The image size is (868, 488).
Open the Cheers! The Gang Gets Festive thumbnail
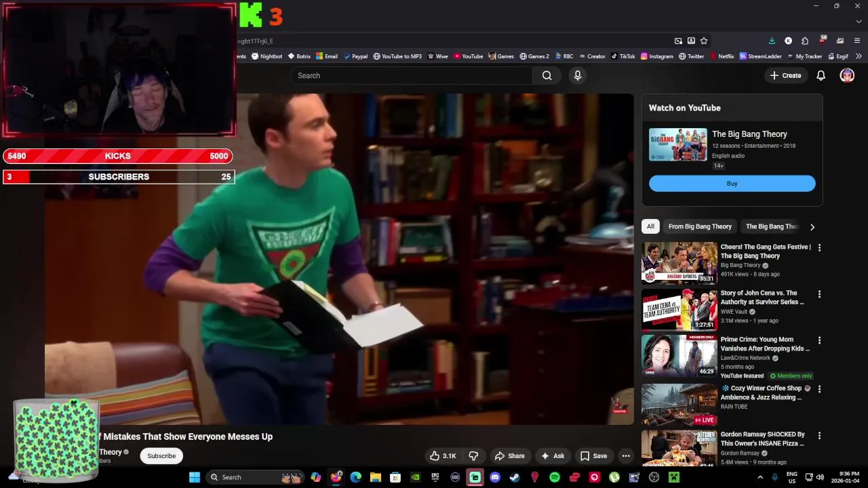(x=679, y=263)
